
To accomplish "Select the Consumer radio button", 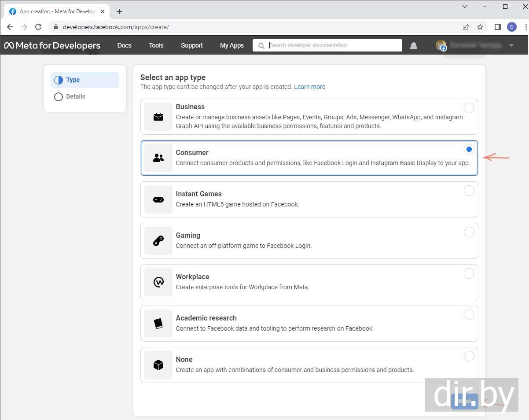I will coord(469,149).
